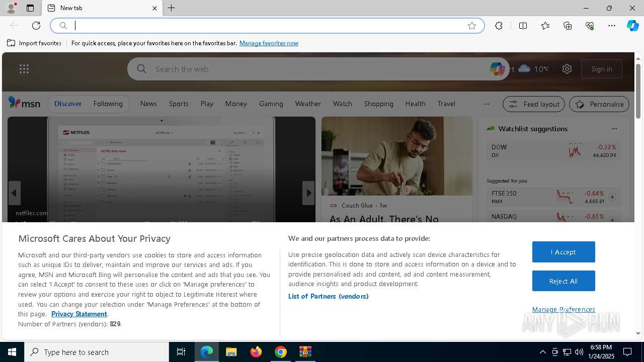
Task: Open the News menu item
Action: click(x=148, y=104)
